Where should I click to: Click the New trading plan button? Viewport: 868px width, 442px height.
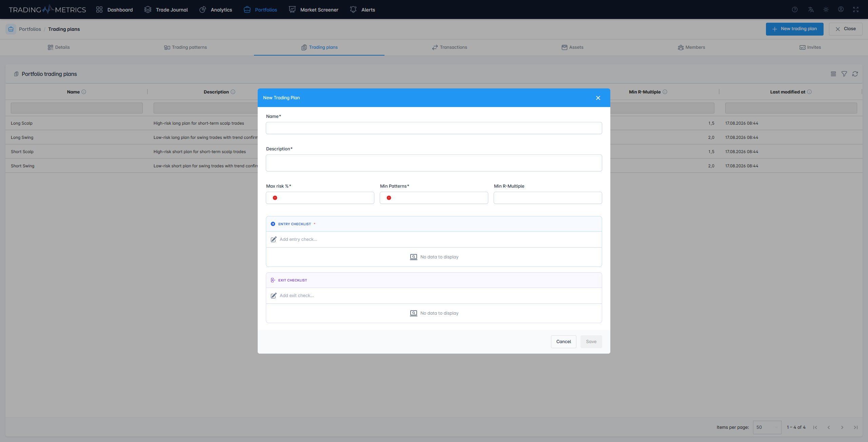794,29
